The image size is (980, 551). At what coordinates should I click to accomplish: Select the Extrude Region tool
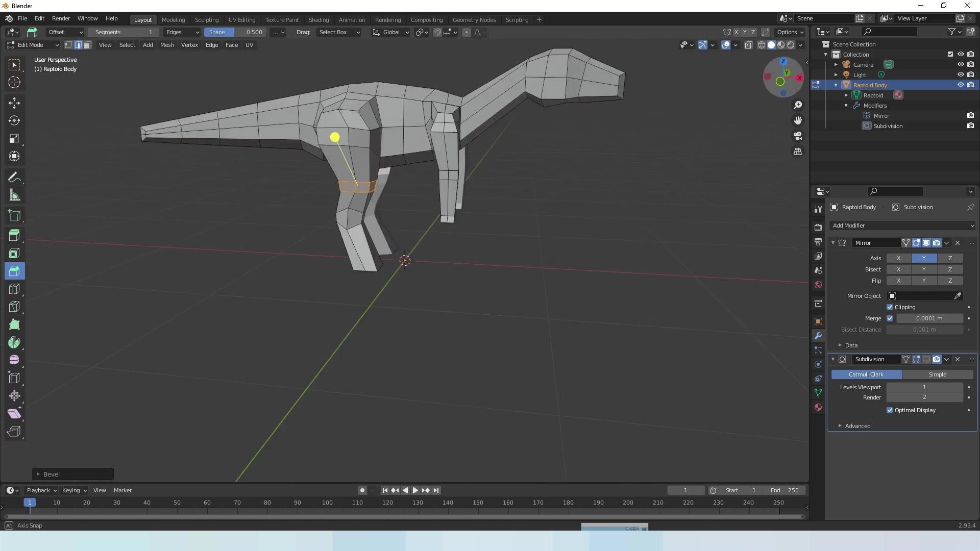tap(14, 235)
